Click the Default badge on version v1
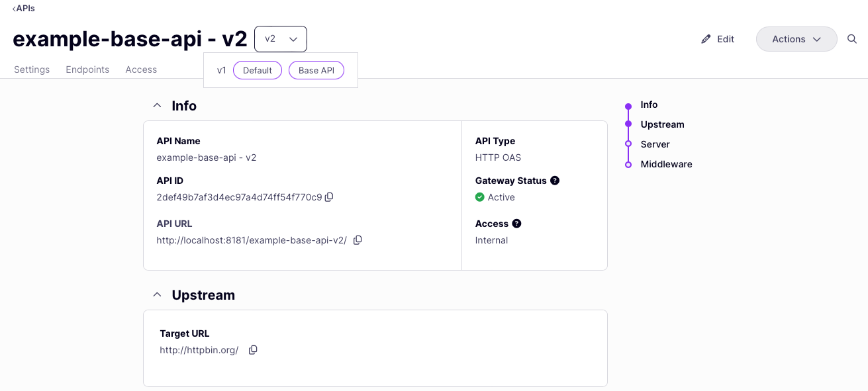Viewport: 868px width, 391px height. 257,70
